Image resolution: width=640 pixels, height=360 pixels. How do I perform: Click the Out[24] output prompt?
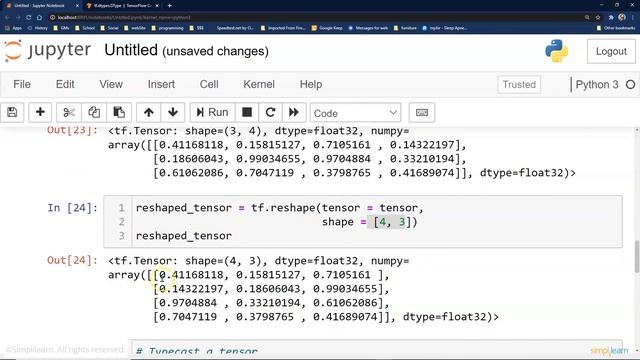(x=72, y=260)
